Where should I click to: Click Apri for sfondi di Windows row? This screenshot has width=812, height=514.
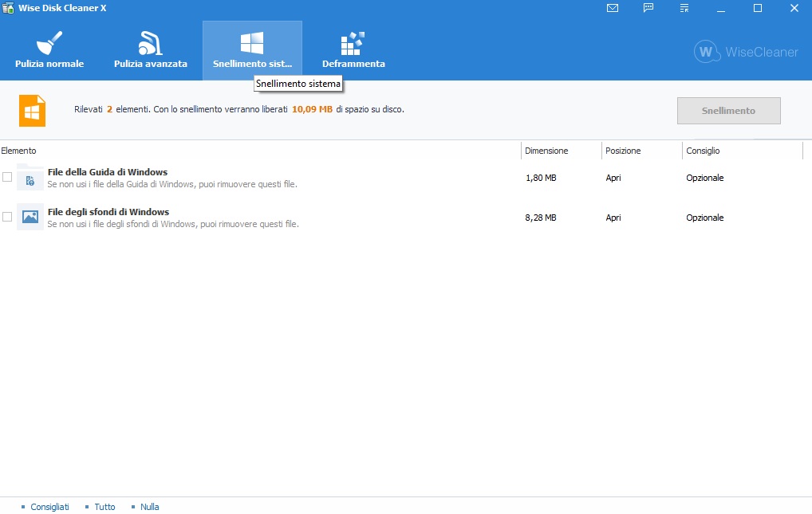(x=613, y=218)
